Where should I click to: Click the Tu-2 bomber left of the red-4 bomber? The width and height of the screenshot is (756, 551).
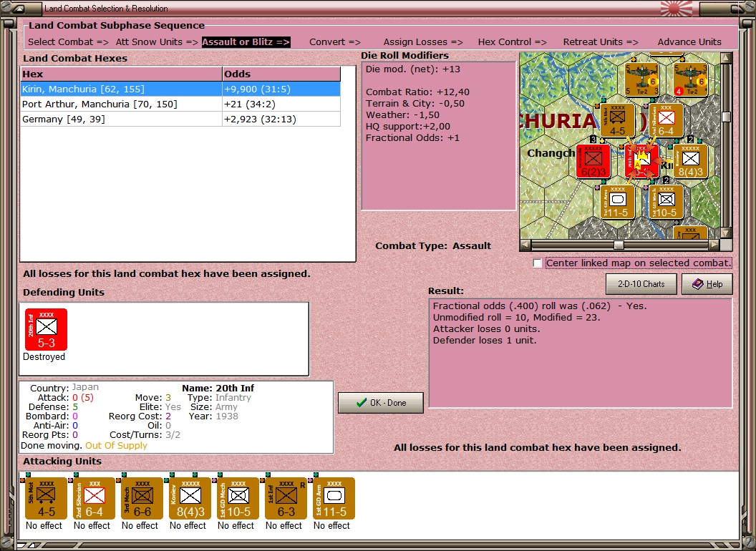(x=641, y=79)
